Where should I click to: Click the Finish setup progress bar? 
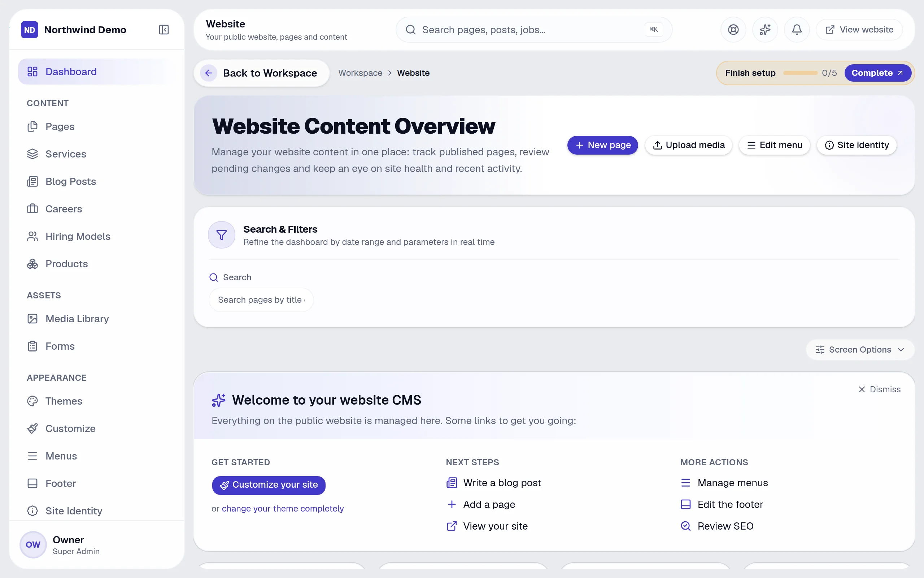click(800, 73)
